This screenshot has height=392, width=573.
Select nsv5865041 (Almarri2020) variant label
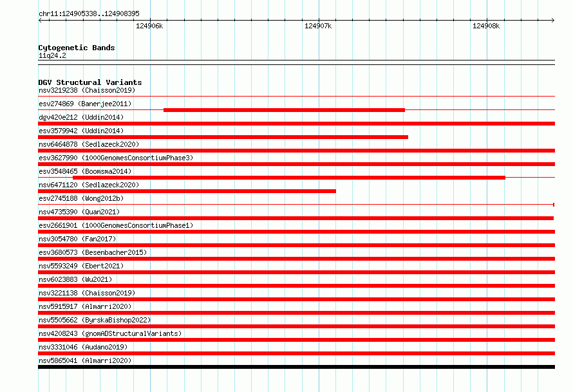click(85, 360)
